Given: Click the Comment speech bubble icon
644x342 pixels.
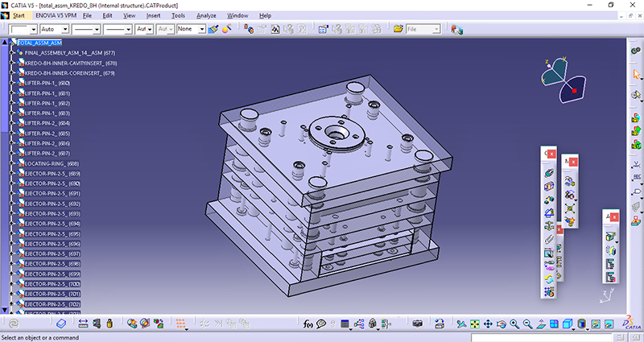Looking at the screenshot, I should [320, 324].
